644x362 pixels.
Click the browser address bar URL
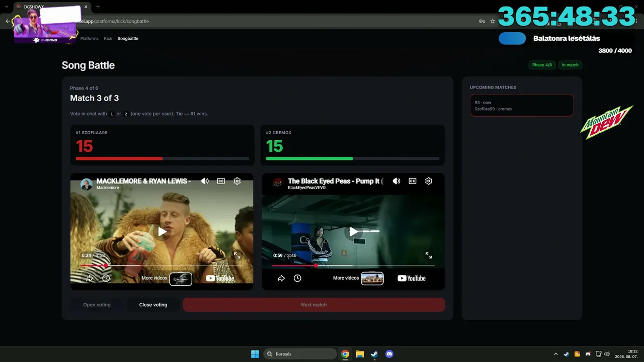[116, 21]
